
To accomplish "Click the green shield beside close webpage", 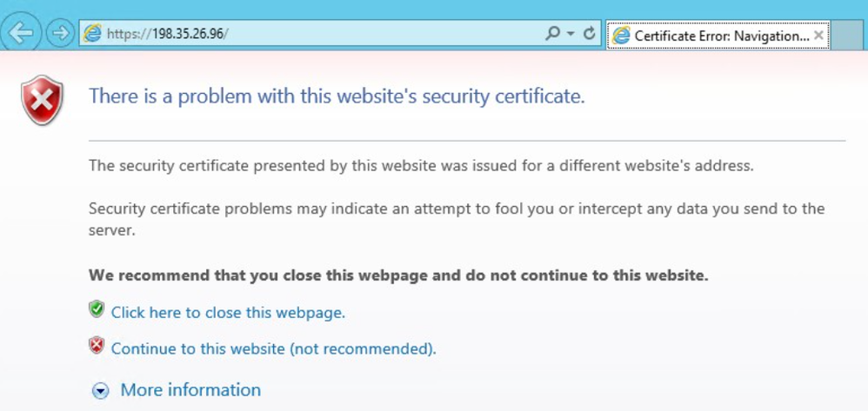I will tap(97, 309).
